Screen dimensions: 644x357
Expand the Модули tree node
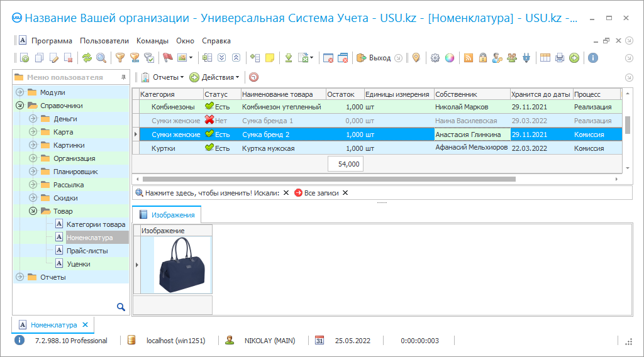[19, 92]
